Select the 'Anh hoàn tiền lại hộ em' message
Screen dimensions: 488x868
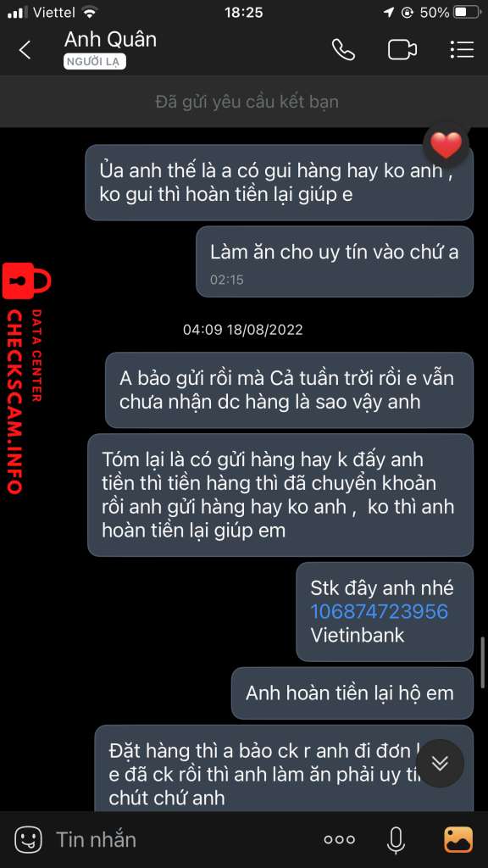[352, 693]
